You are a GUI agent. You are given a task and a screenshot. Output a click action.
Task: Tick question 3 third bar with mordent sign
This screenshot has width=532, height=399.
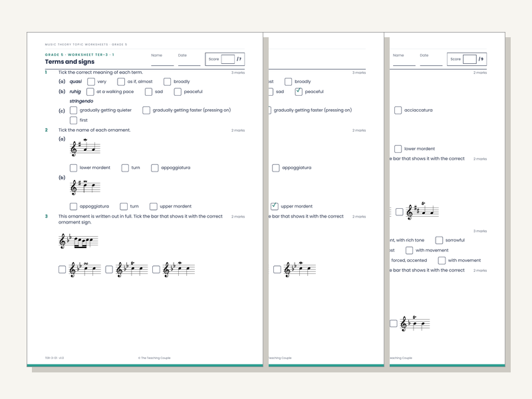156,270
